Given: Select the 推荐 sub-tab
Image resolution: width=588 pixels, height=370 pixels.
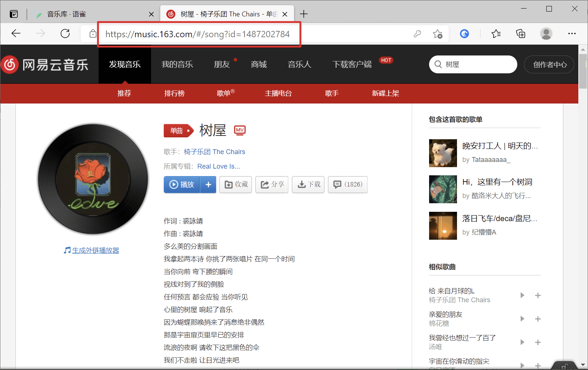Looking at the screenshot, I should [124, 93].
